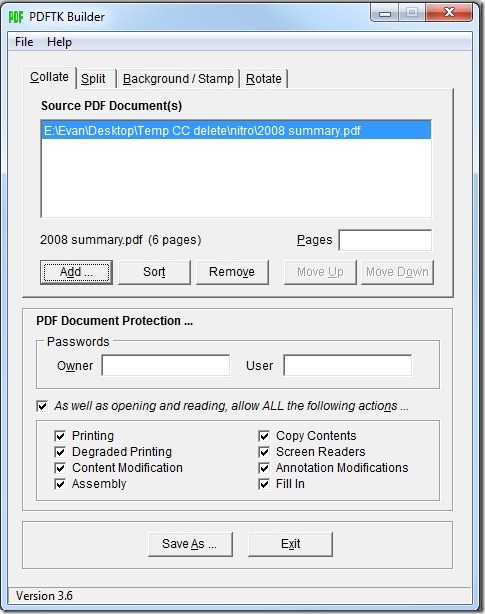Exit the application via the Exit button
Image resolution: width=485 pixels, height=614 pixels.
[290, 544]
